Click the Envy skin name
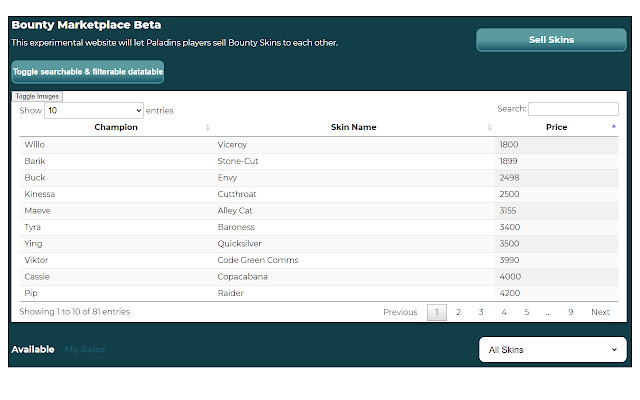Viewport: 640px width, 400px height. 227,178
